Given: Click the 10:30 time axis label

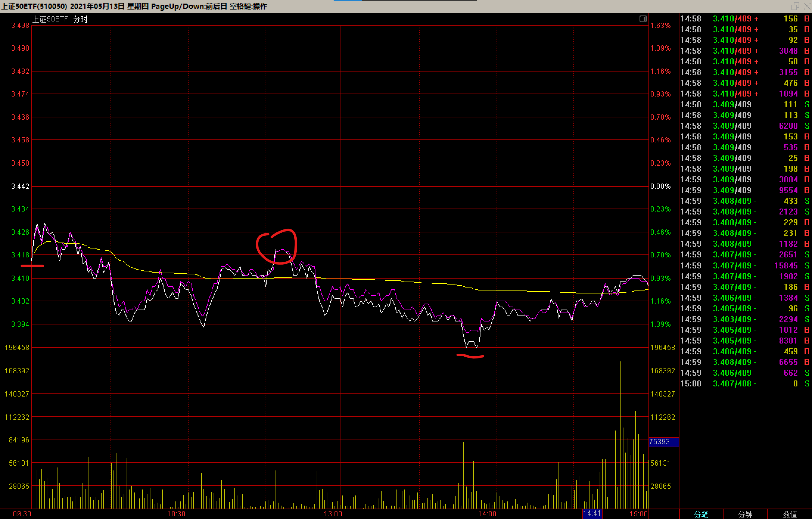Looking at the screenshot, I should [176, 514].
